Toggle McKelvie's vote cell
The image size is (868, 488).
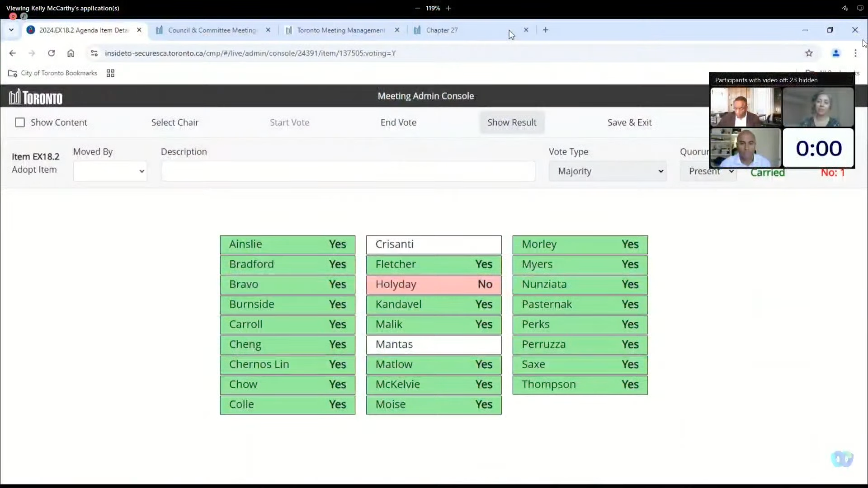pos(434,385)
